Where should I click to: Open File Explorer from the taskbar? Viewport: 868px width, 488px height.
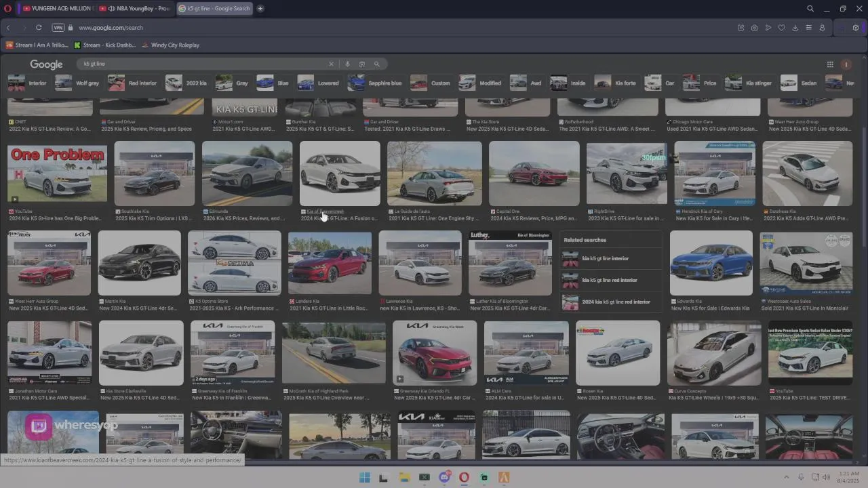tap(404, 477)
